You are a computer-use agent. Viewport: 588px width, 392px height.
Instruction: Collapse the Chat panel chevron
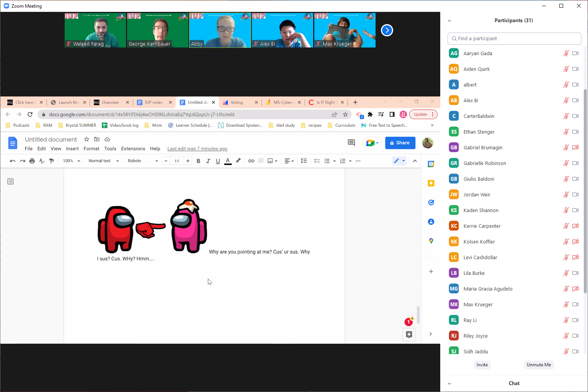449,384
